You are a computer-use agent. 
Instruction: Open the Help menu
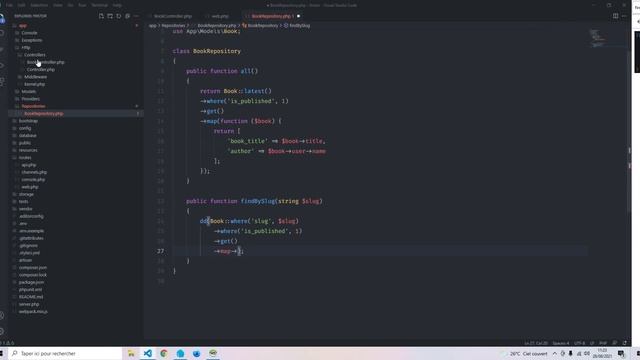[117, 5]
